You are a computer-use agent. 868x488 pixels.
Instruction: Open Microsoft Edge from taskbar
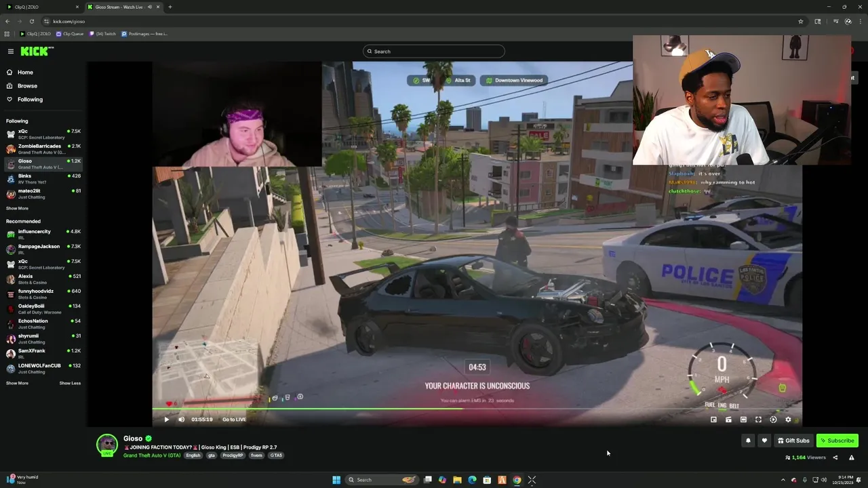tap(472, 480)
